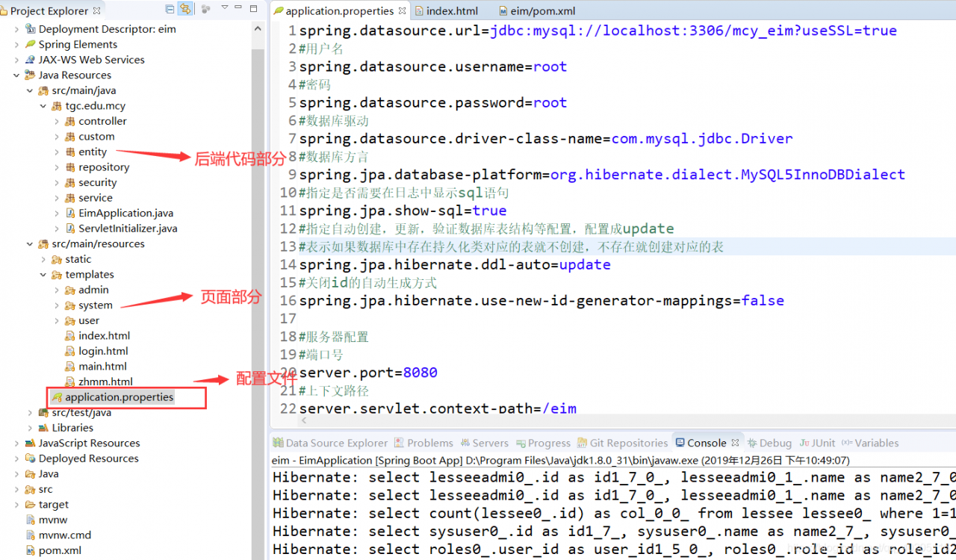Open the Problems tab

tap(423, 443)
